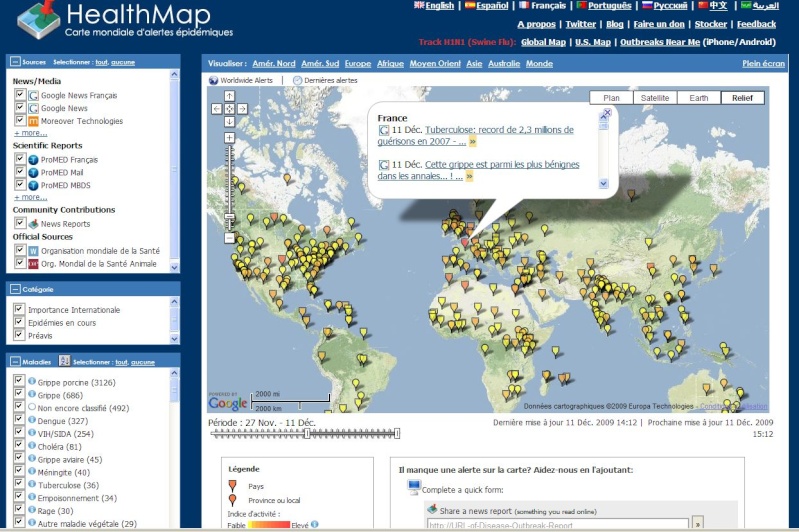This screenshot has width=799, height=532.
Task: Click info icon next to Dengue
Action: click(x=32, y=420)
